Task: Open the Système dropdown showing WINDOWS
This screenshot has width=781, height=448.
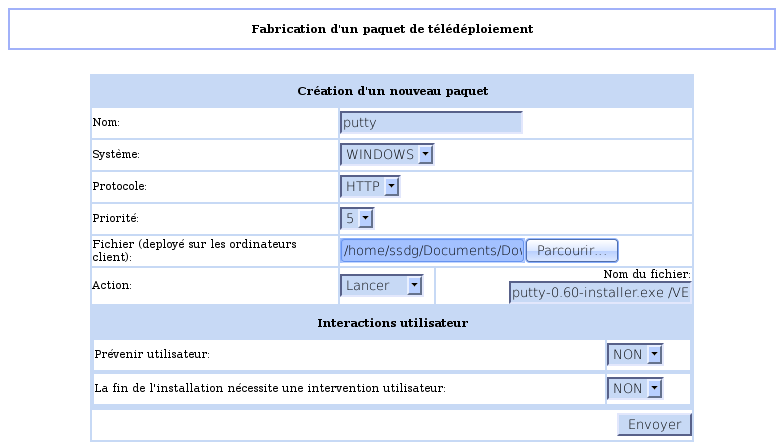Action: [x=387, y=155]
